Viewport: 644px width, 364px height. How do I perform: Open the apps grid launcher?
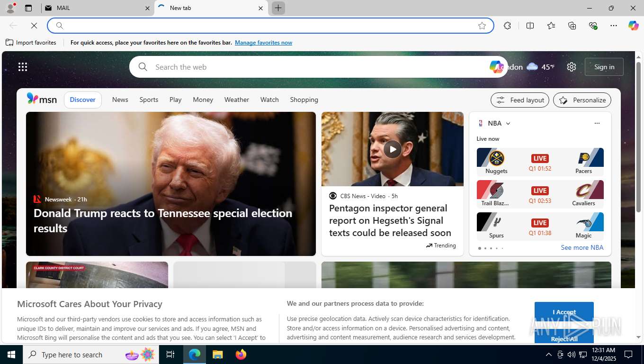click(x=23, y=67)
